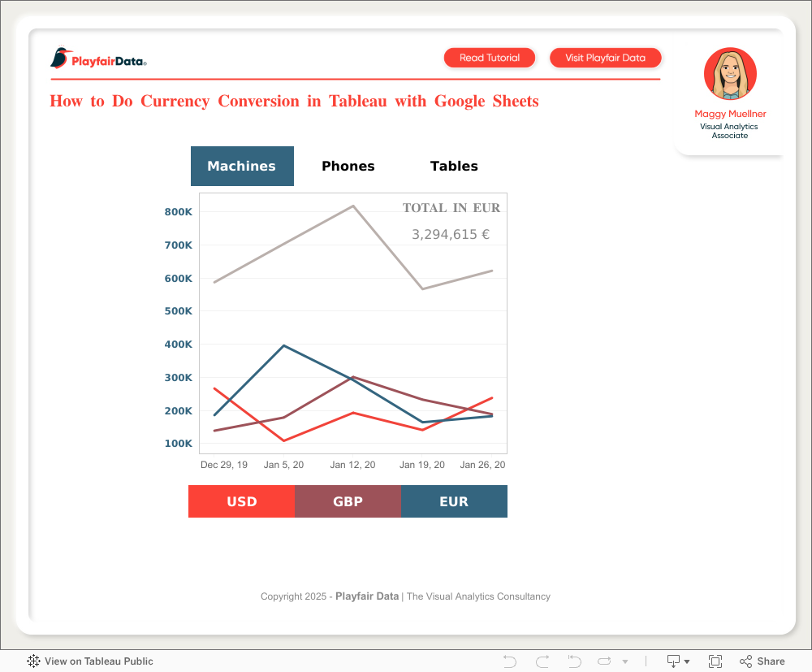812x672 pixels.
Task: Click the dashboard title about Currency Conversion
Action: (x=294, y=101)
